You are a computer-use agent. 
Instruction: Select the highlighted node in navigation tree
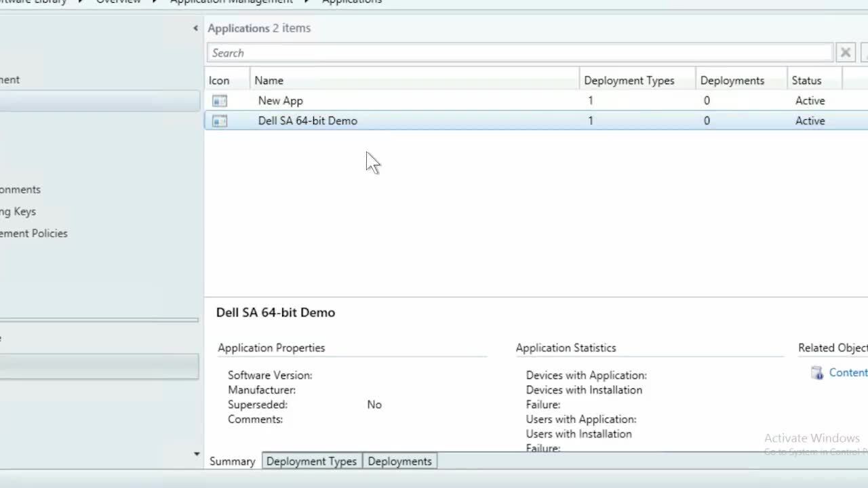[x=100, y=102]
